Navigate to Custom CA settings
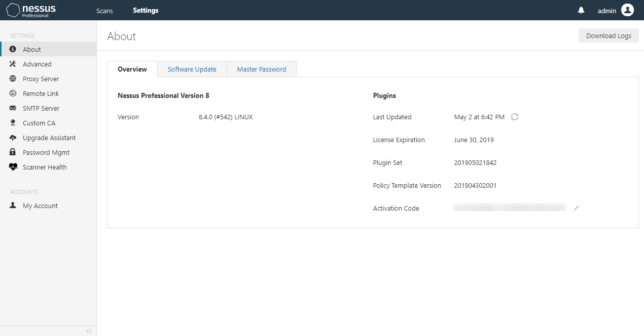 click(x=39, y=123)
